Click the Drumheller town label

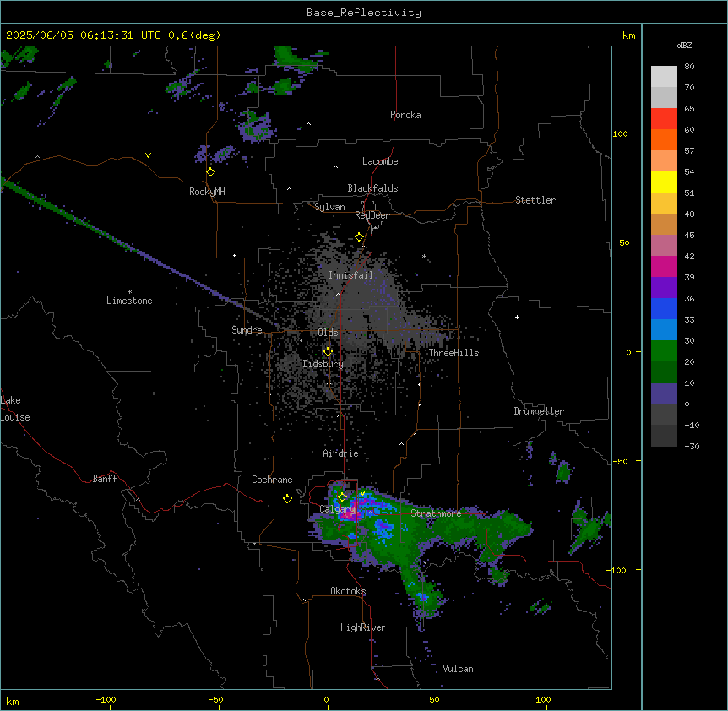point(539,411)
